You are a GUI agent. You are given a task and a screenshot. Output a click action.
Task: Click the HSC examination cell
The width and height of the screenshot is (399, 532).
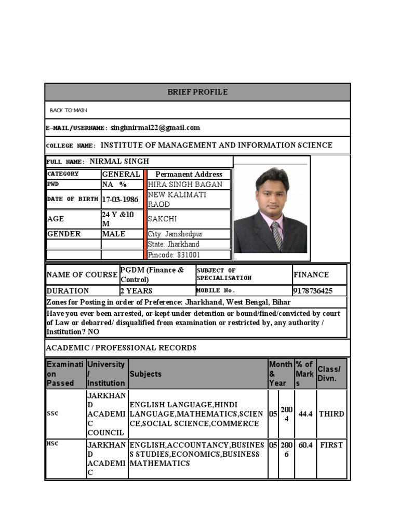pyautogui.click(x=66, y=458)
